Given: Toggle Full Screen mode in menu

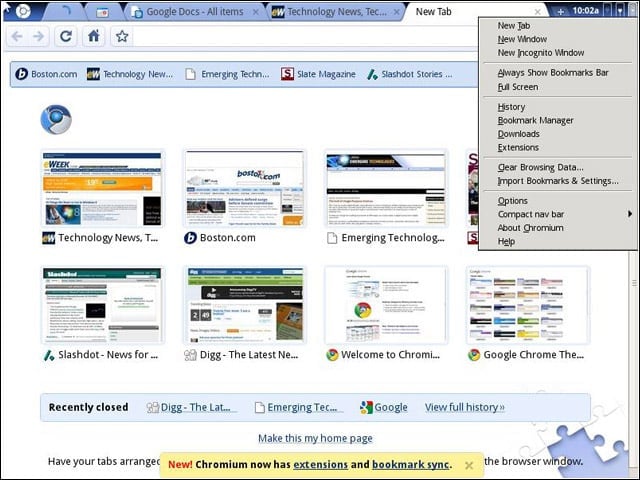Looking at the screenshot, I should click(518, 87).
